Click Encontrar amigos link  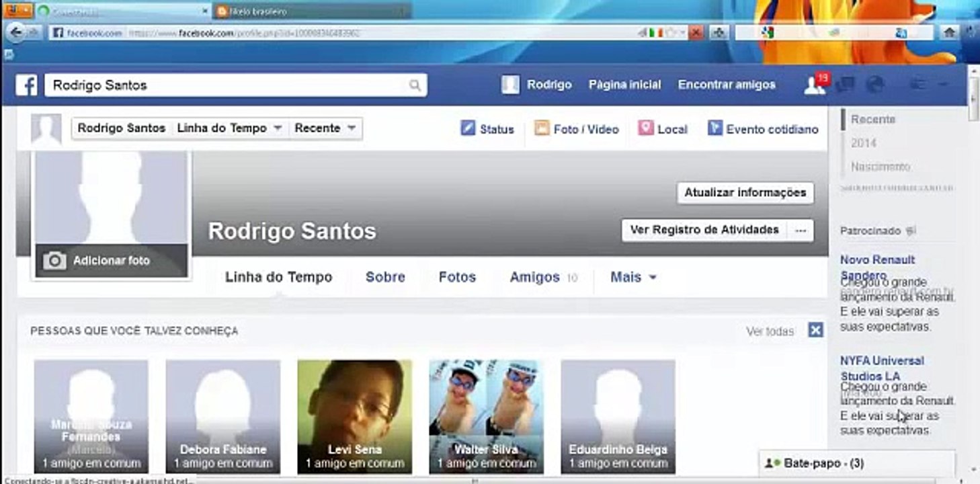(x=727, y=85)
